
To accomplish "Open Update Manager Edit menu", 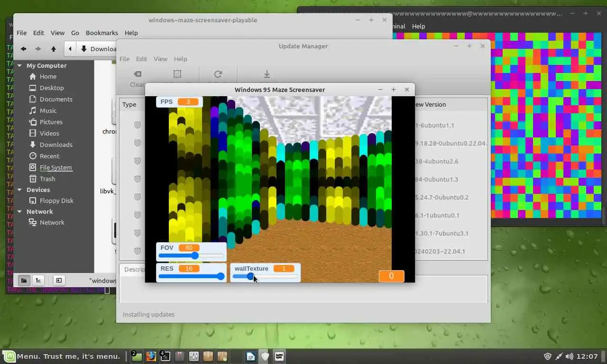I will (x=141, y=59).
